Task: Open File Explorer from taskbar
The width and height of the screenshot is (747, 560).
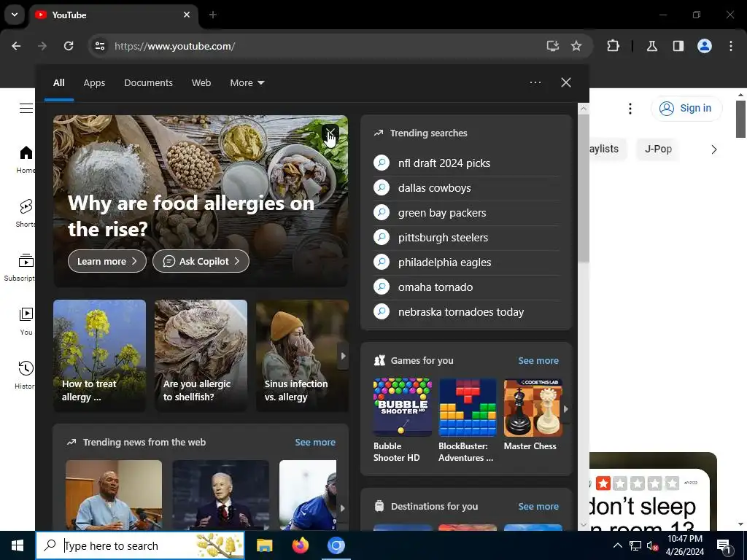Action: click(x=264, y=545)
